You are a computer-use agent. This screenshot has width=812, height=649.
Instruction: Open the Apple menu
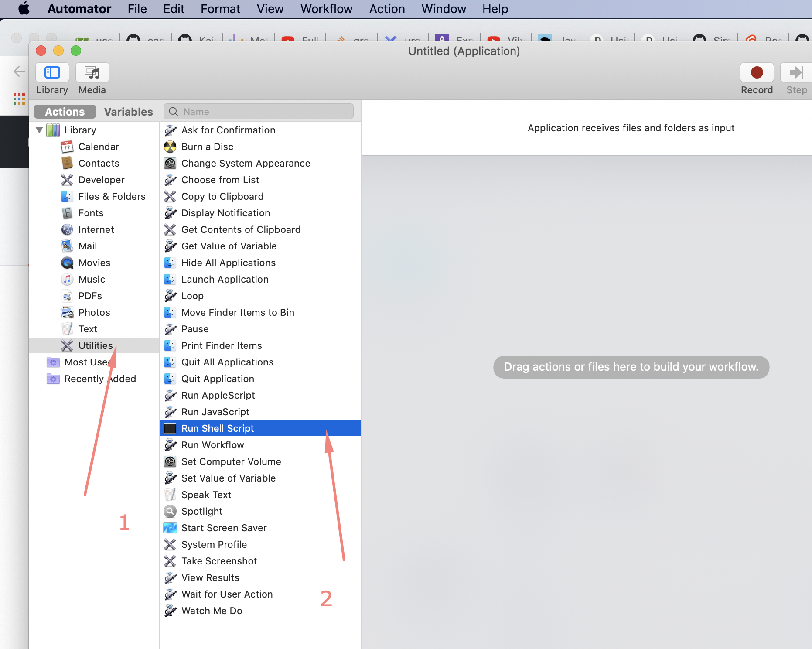(24, 9)
